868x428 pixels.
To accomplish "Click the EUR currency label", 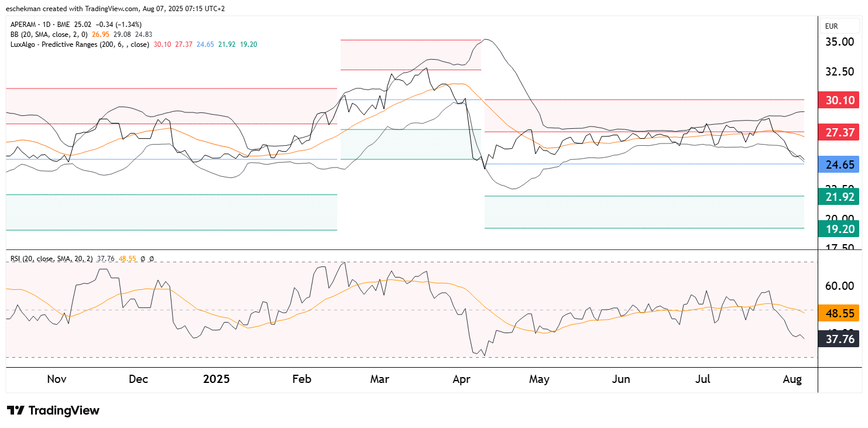I will tap(831, 26).
